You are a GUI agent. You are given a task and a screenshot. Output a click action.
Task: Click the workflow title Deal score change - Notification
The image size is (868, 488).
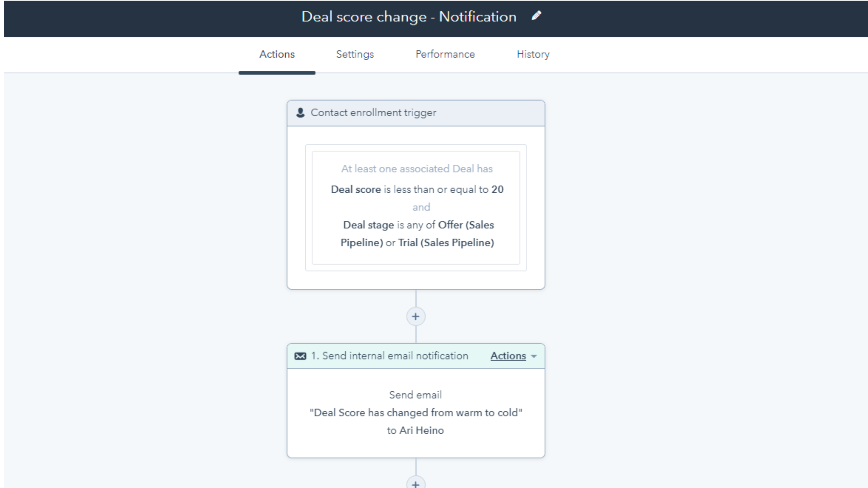click(408, 17)
